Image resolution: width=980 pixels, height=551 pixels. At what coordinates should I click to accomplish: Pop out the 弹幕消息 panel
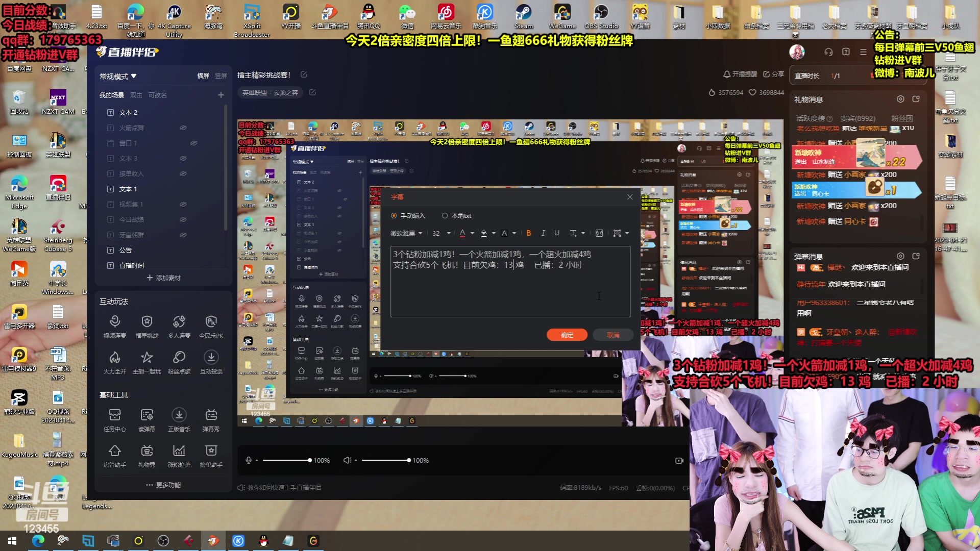[916, 256]
